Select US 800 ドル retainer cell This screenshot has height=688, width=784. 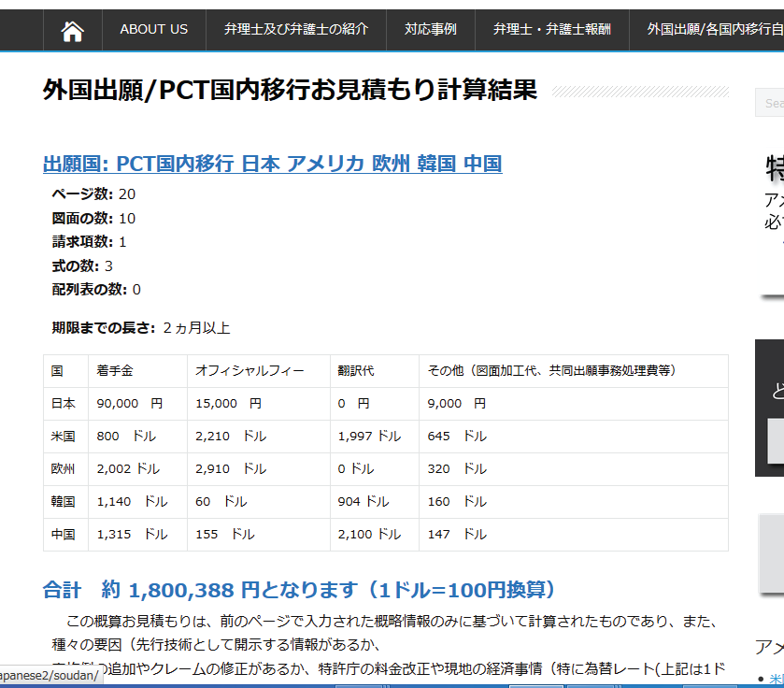click(137, 437)
